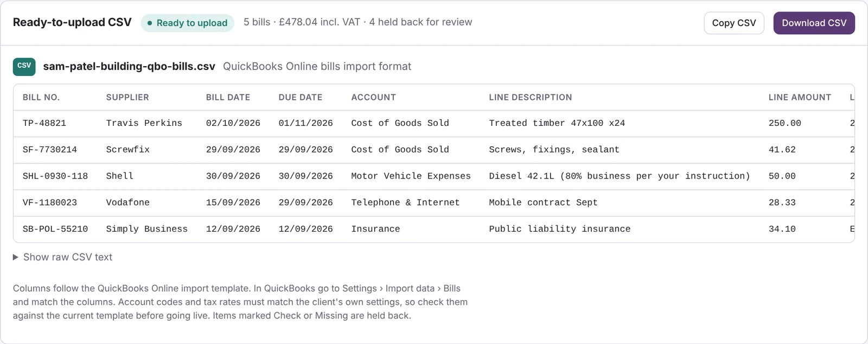Click line amount 34.10

(x=782, y=229)
